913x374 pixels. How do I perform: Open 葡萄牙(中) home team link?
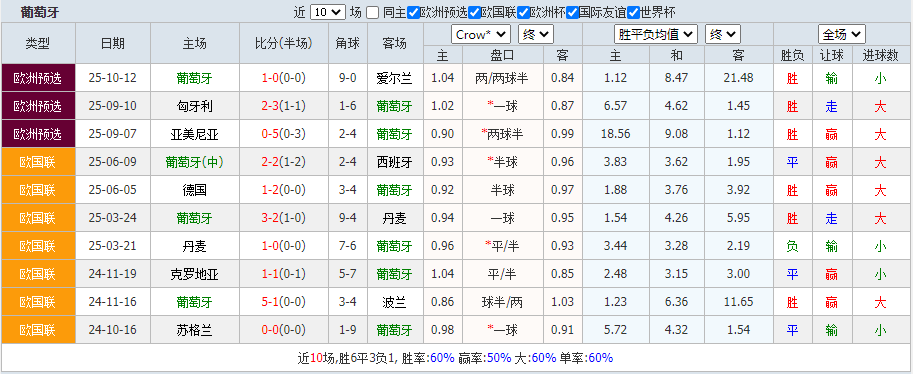click(x=194, y=162)
